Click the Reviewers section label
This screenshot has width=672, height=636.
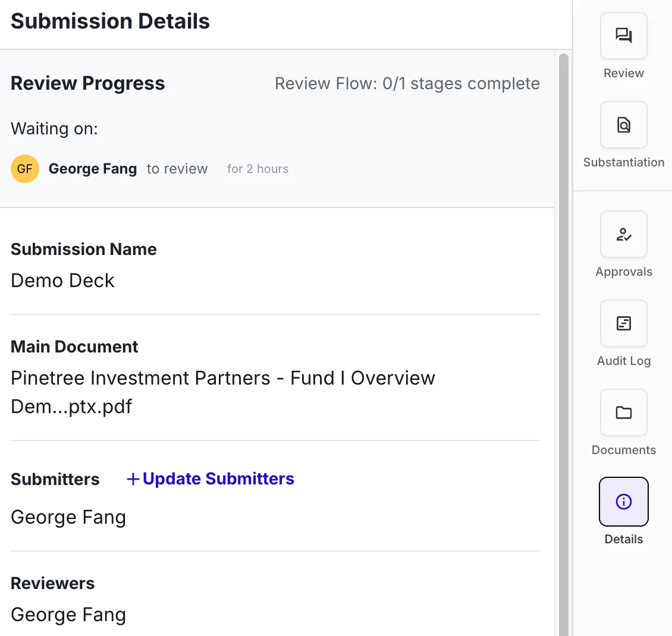53,583
